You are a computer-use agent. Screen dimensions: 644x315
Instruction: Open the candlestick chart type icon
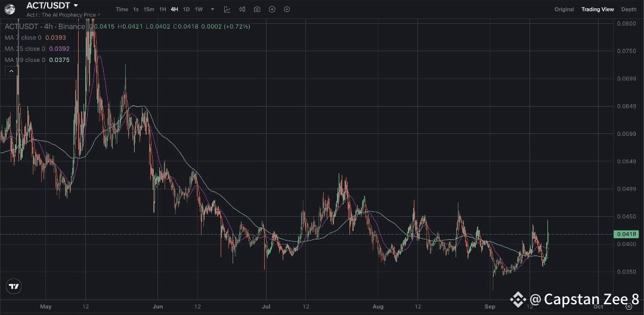[x=242, y=9]
